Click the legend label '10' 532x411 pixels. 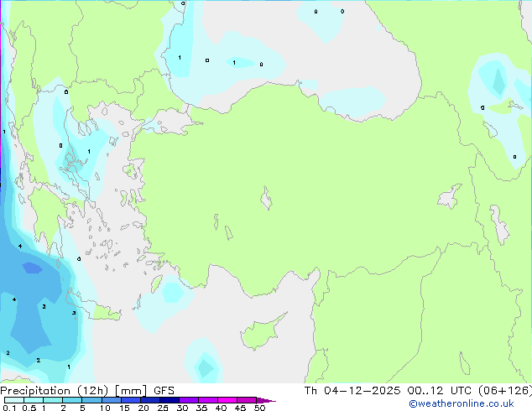(x=105, y=408)
